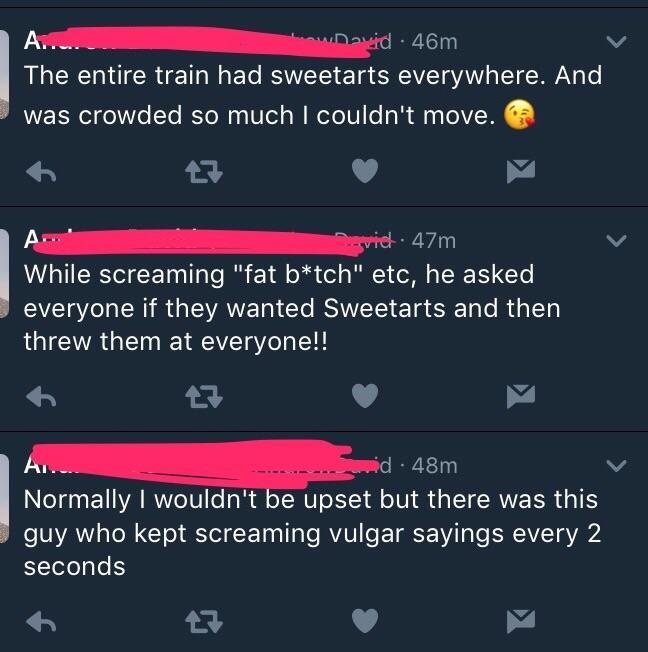This screenshot has width=648, height=652.
Task: Open the 48m timestamp of the bottom tweet
Action: [x=436, y=465]
